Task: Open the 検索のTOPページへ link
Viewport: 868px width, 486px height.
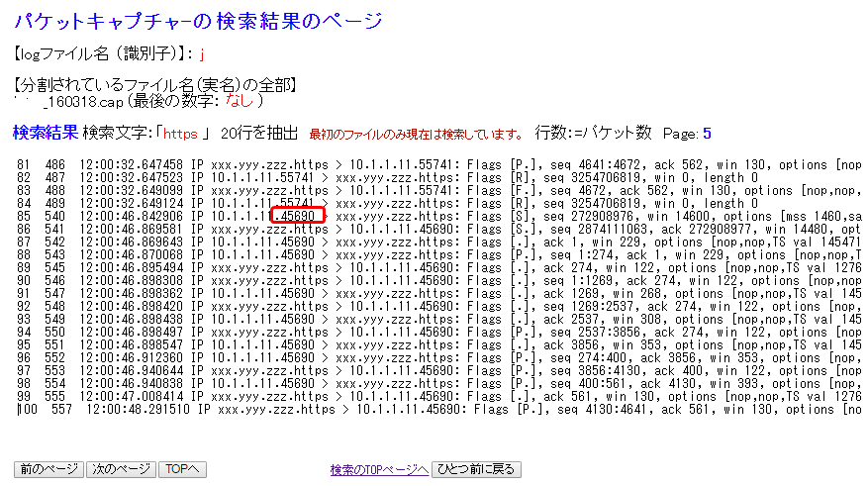Action: point(379,469)
